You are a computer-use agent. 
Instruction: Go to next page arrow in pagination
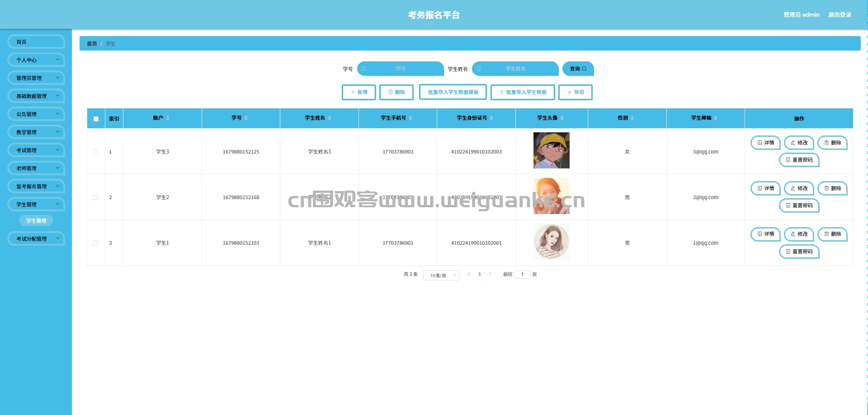(490, 274)
